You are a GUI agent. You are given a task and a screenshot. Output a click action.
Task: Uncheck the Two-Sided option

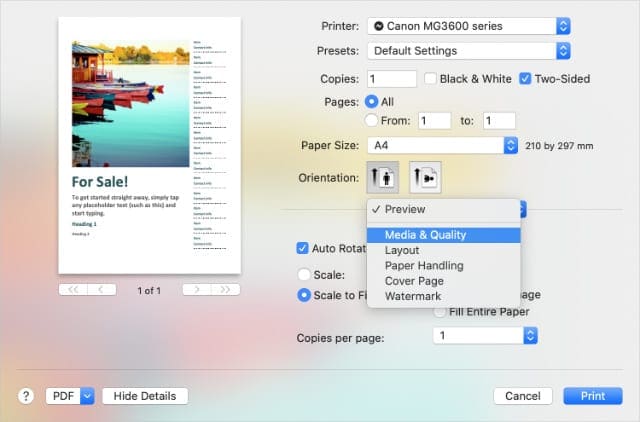(x=525, y=79)
